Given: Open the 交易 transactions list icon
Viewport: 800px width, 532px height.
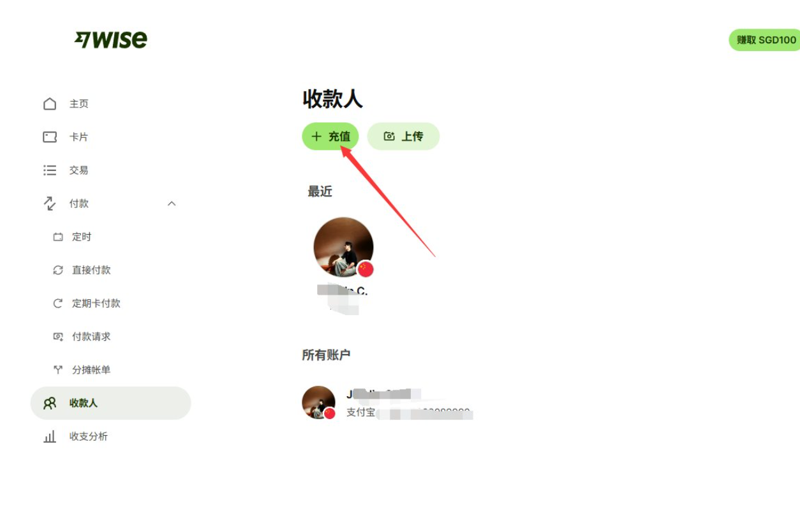Looking at the screenshot, I should [x=50, y=170].
